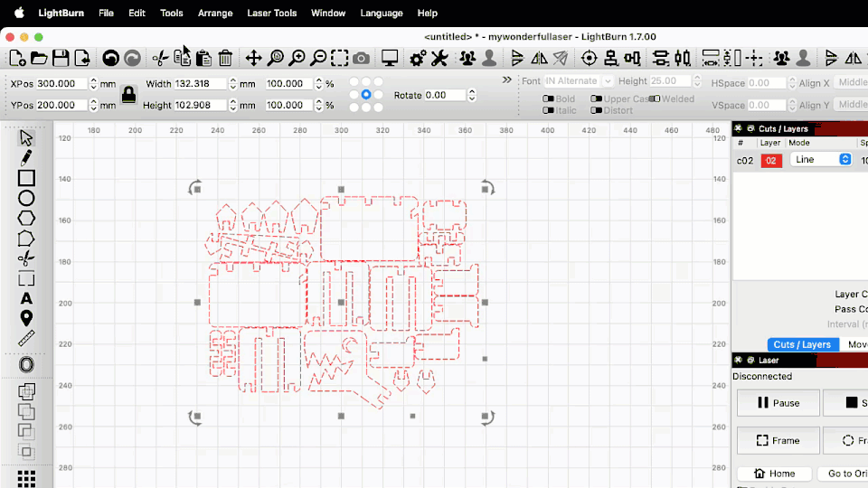Select the Draw Ellipse tool
The width and height of the screenshot is (868, 488).
[x=26, y=198]
